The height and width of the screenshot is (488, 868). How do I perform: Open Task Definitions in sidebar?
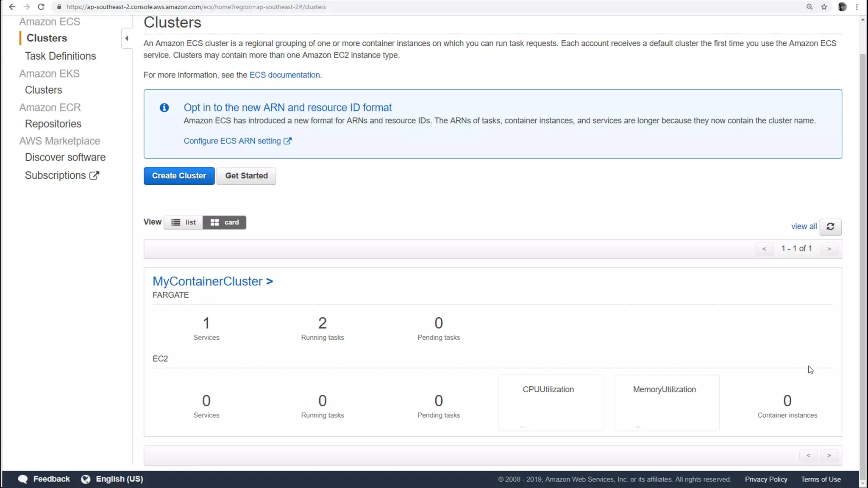click(60, 56)
